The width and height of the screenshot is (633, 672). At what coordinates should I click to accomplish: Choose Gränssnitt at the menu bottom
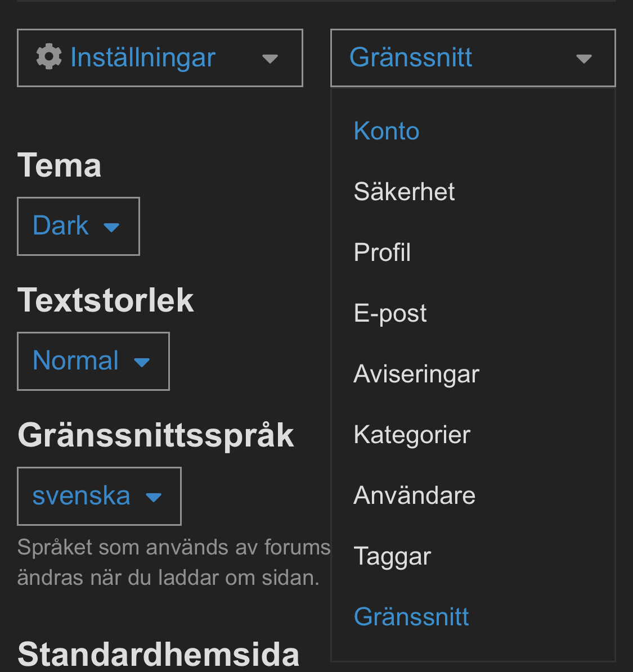coord(411,617)
